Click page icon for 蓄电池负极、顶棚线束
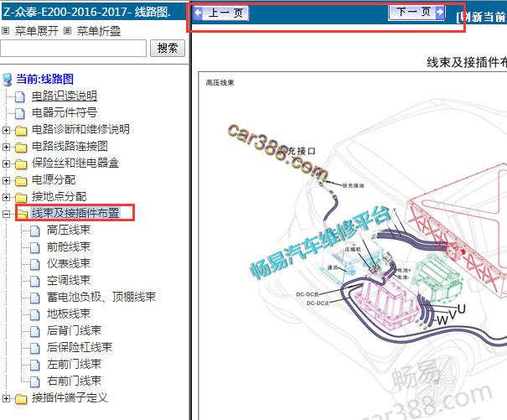This screenshot has height=420, width=507. (x=35, y=298)
